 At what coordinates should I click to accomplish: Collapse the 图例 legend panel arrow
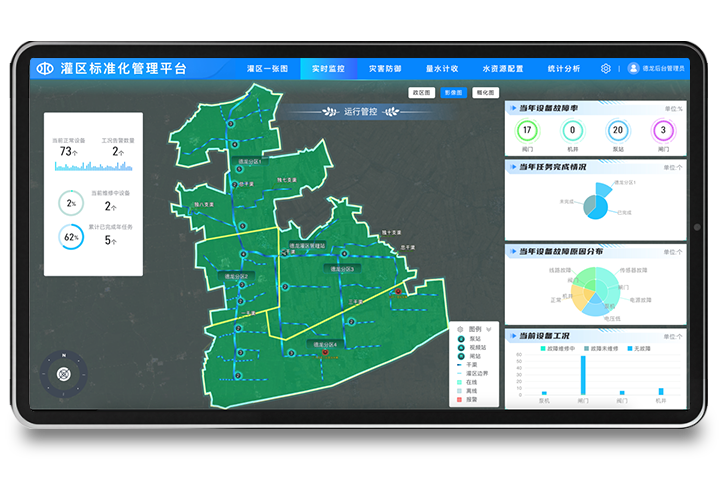[x=489, y=329]
